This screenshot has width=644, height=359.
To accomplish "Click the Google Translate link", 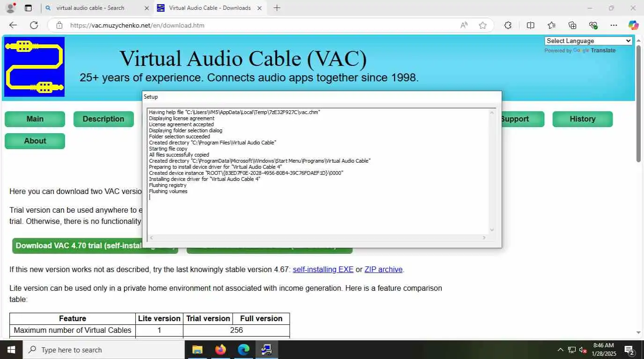I will click(594, 50).
